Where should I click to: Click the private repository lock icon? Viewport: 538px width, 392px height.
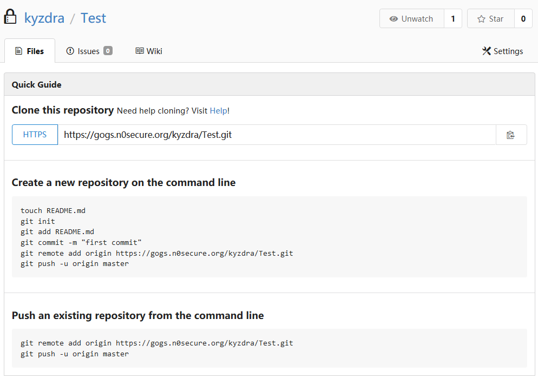click(10, 17)
